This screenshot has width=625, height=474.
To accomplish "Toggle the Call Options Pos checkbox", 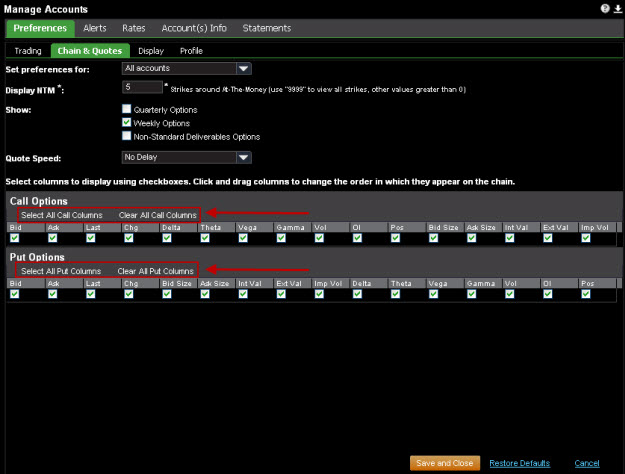I will tap(395, 238).
